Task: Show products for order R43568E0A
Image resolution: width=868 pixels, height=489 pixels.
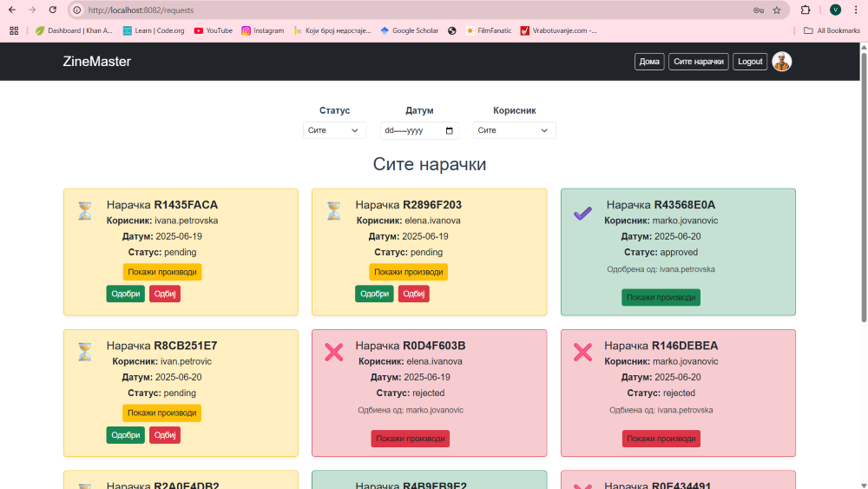Action: pos(661,297)
